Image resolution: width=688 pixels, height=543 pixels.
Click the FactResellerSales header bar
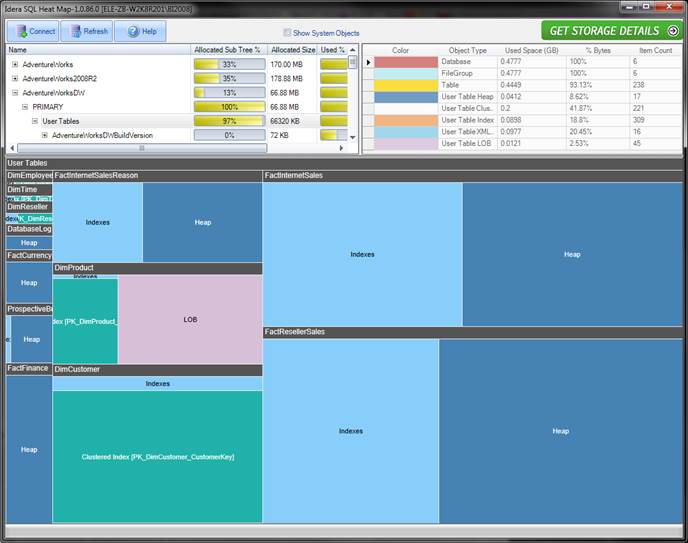click(x=473, y=332)
